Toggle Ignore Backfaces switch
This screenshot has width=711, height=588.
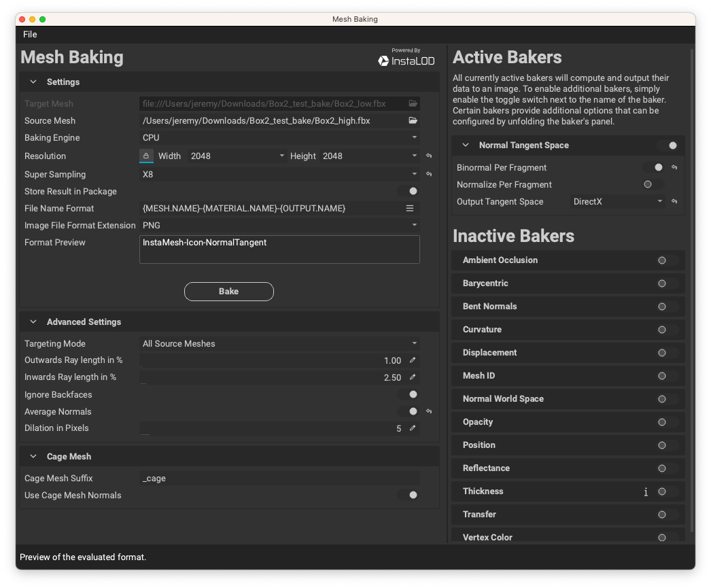[410, 394]
